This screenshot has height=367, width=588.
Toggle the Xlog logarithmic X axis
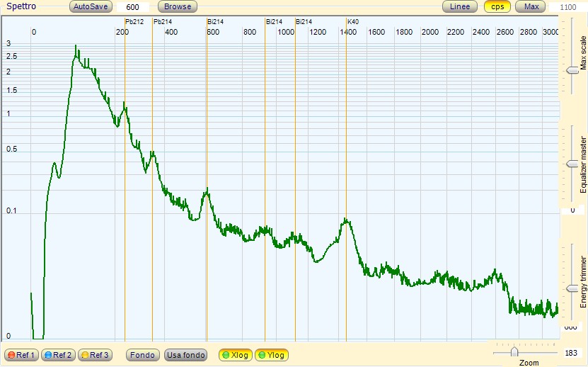(235, 355)
